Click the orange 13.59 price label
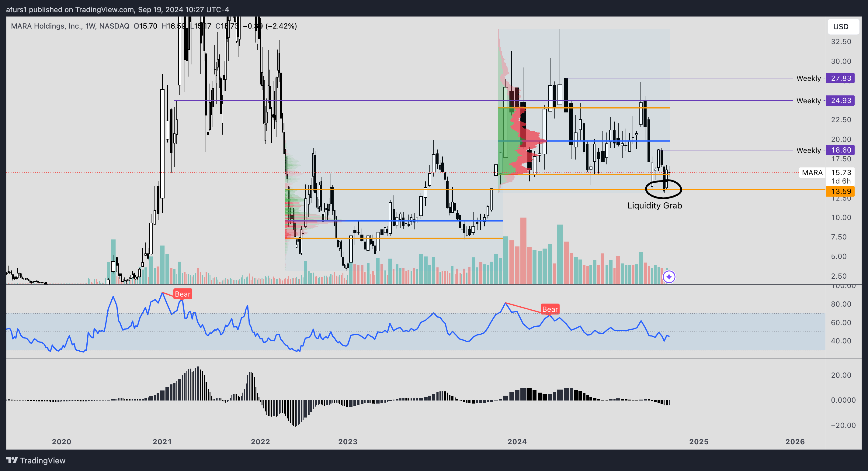This screenshot has height=471, width=868. tap(840, 191)
